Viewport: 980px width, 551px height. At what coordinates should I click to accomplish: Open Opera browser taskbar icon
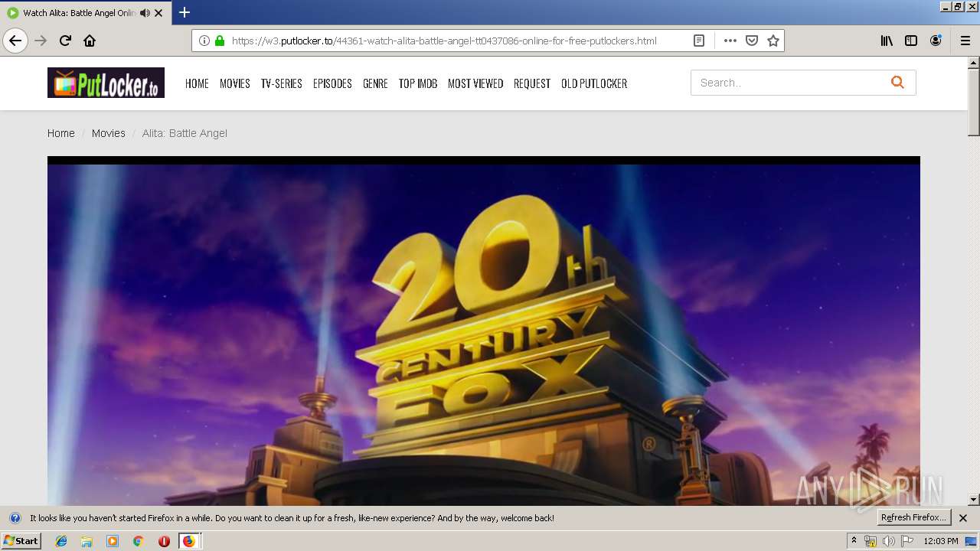pos(164,541)
